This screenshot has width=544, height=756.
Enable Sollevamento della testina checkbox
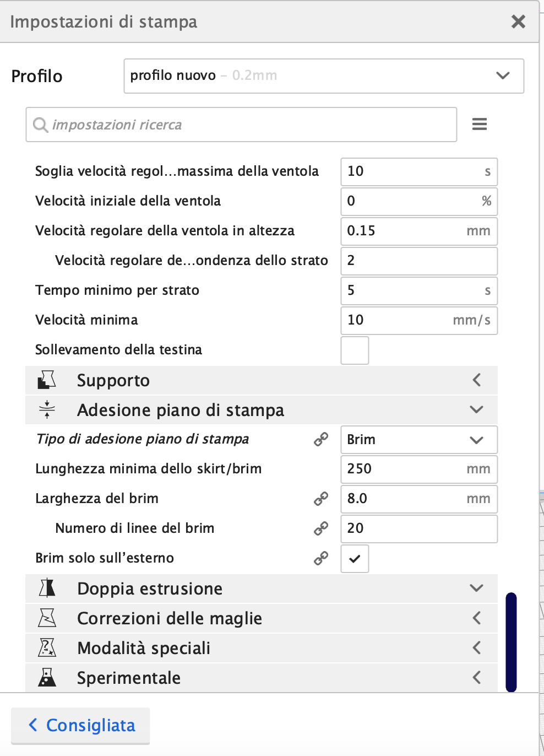355,350
